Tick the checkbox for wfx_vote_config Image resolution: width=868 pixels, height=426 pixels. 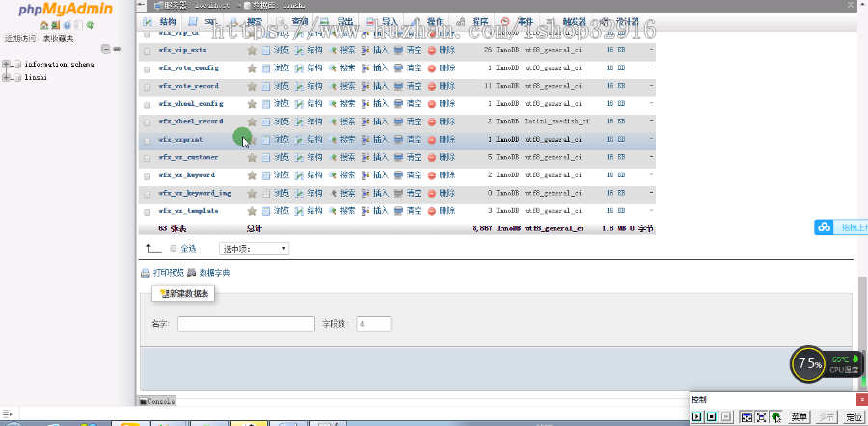pyautogui.click(x=147, y=68)
